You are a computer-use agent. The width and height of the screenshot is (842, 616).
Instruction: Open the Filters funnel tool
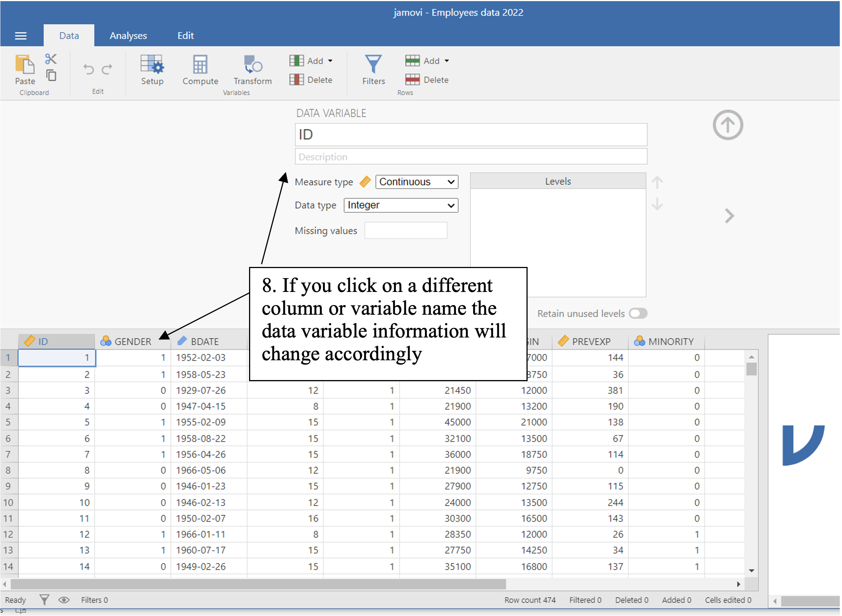tap(373, 70)
